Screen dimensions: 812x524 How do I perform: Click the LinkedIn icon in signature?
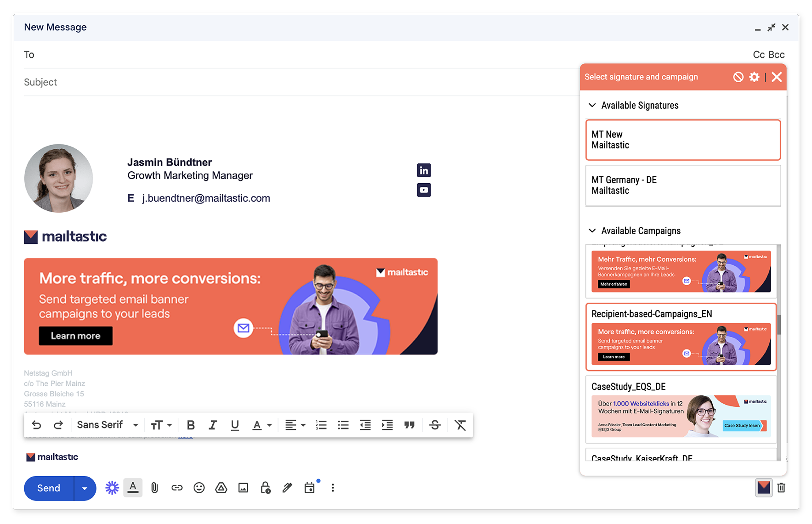pos(424,170)
